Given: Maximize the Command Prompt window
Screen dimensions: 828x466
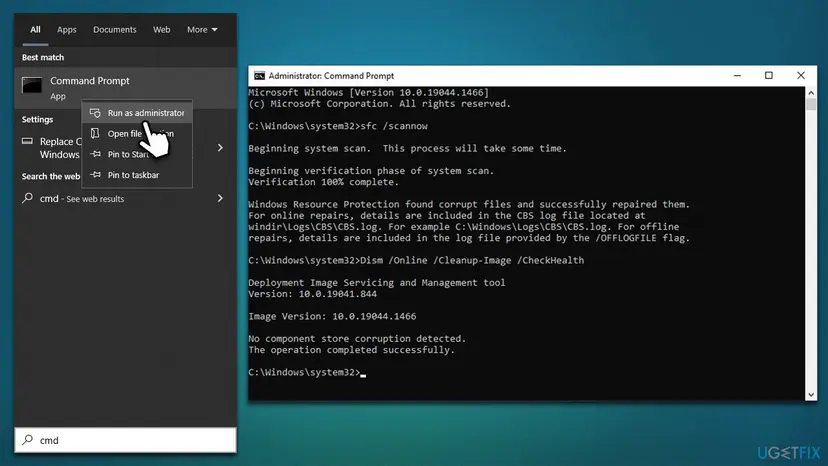Looking at the screenshot, I should click(x=769, y=76).
